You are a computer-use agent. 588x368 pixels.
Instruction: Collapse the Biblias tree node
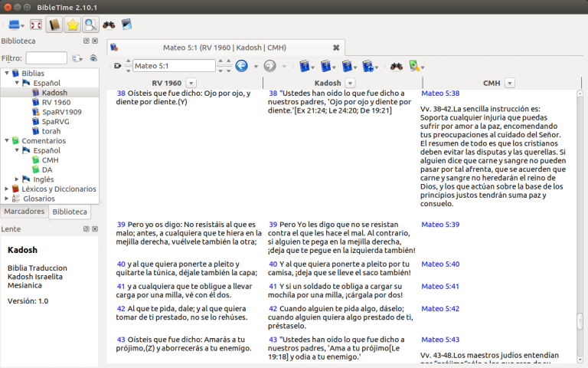[7, 74]
